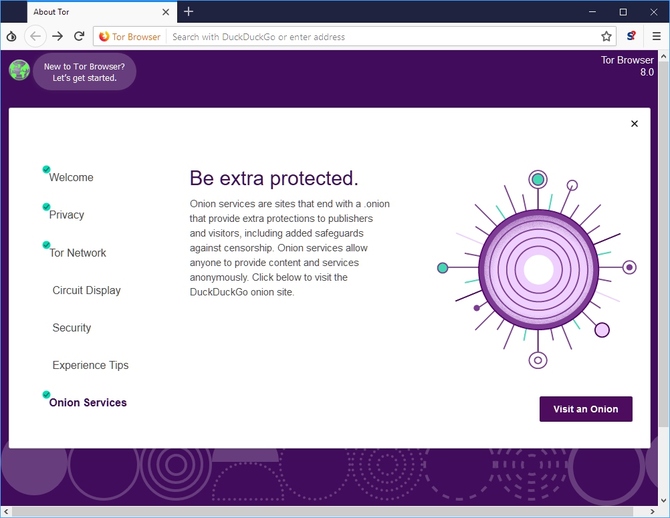Open a new tab with plus button

tap(188, 12)
